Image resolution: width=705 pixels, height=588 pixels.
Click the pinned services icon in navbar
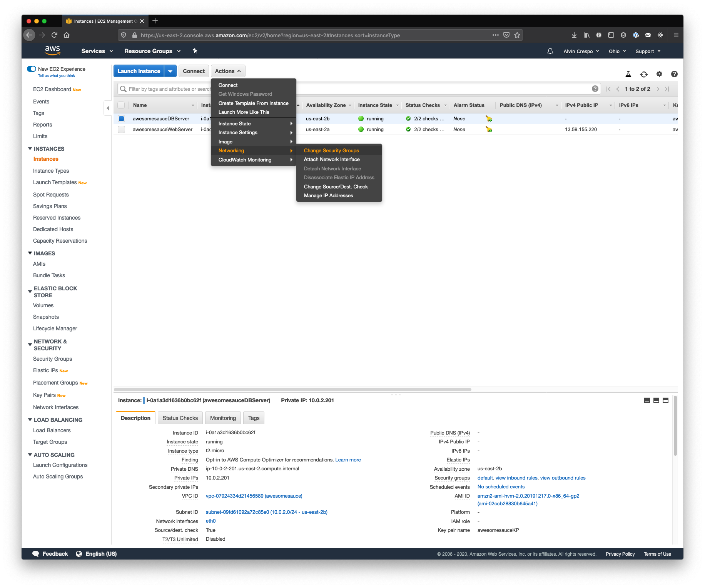pyautogui.click(x=195, y=51)
